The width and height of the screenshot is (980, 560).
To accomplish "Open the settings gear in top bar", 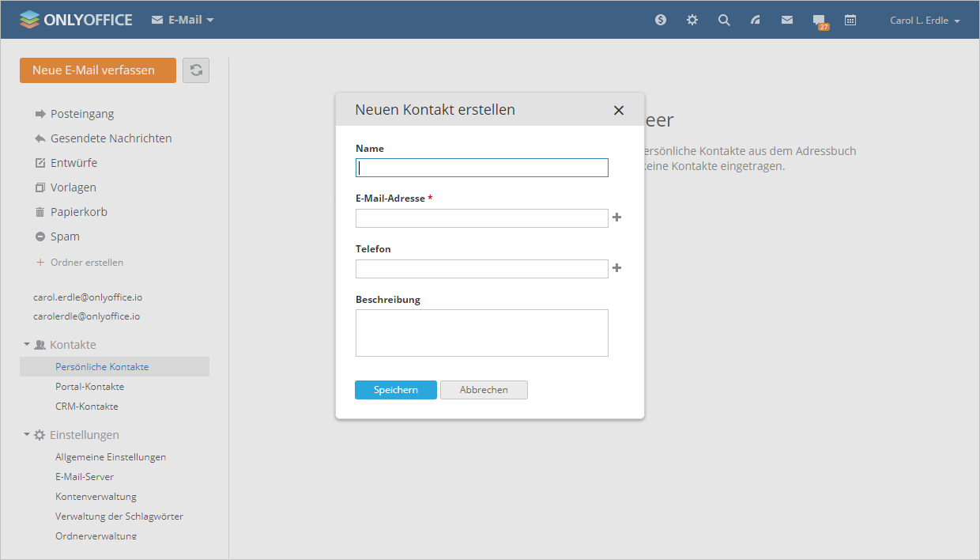I will pos(692,20).
